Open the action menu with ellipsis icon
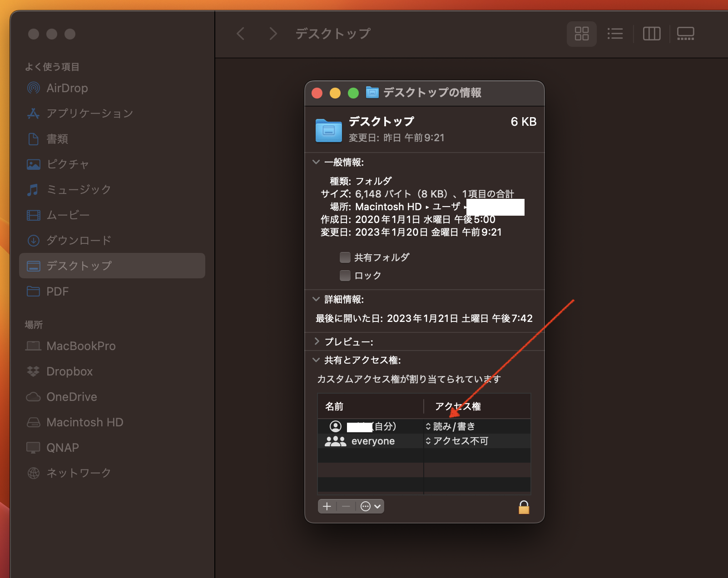This screenshot has width=728, height=578. 370,506
